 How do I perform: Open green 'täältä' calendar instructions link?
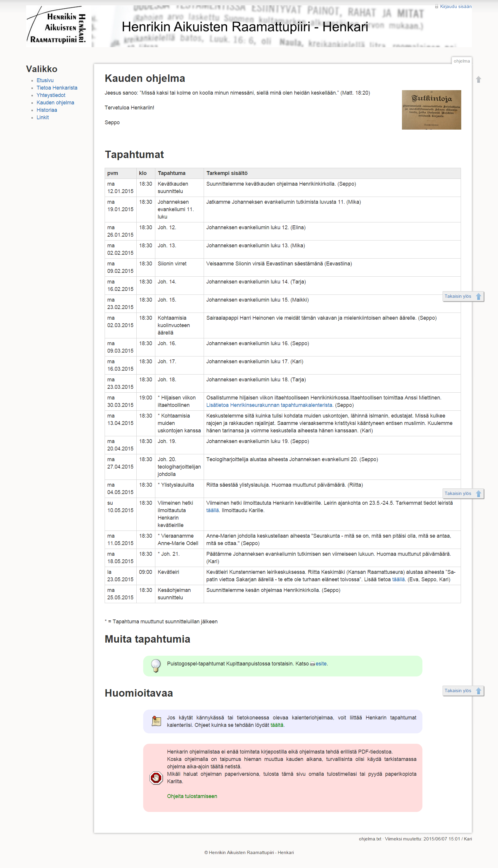pos(277,725)
